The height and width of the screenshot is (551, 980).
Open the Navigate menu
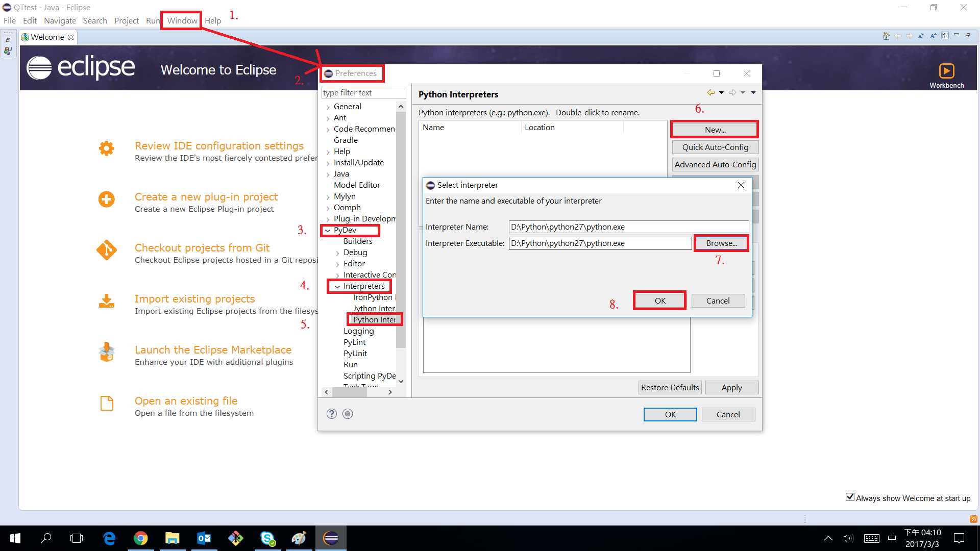[x=60, y=20]
